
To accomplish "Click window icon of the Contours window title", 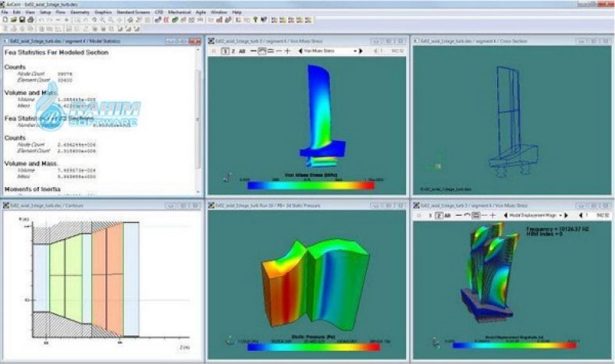I will (x=6, y=205).
